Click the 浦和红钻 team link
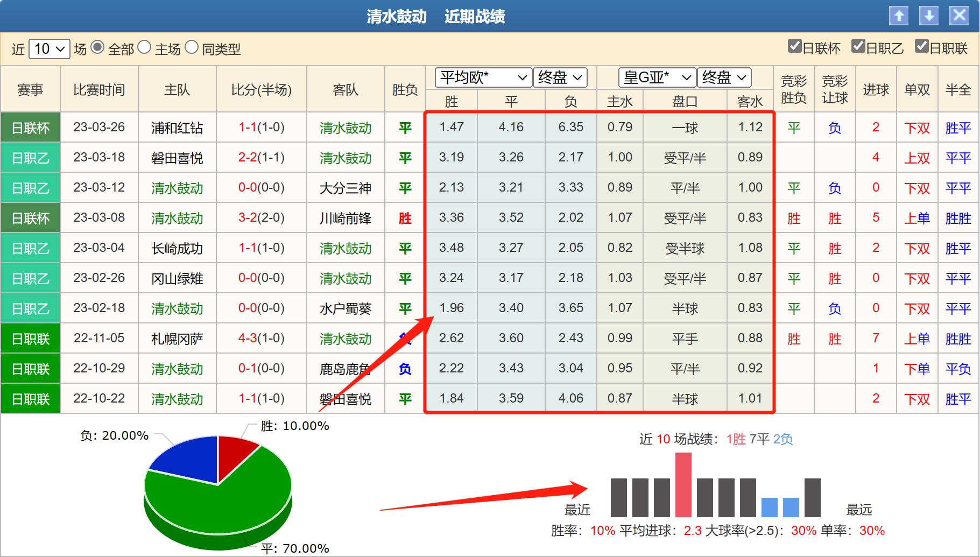The image size is (980, 557). click(178, 128)
